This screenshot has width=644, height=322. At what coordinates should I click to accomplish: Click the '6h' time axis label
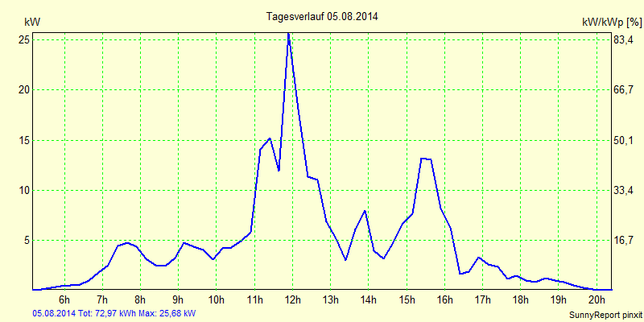(64, 299)
